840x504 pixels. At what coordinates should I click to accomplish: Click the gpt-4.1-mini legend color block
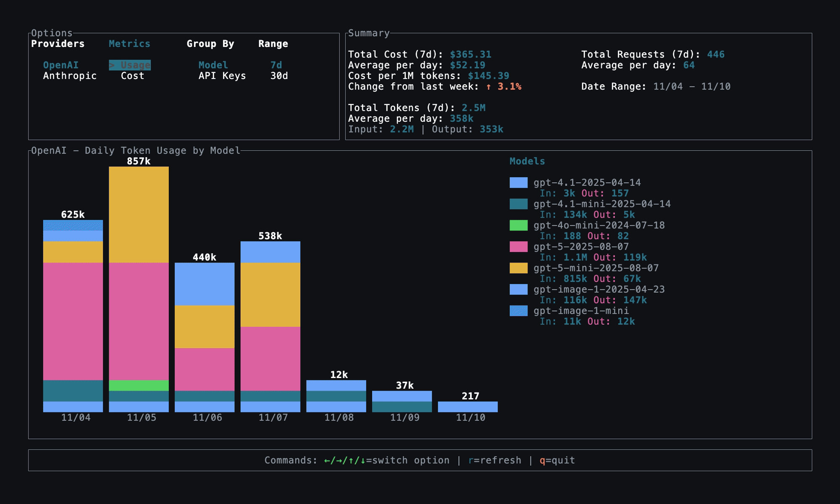pos(518,204)
